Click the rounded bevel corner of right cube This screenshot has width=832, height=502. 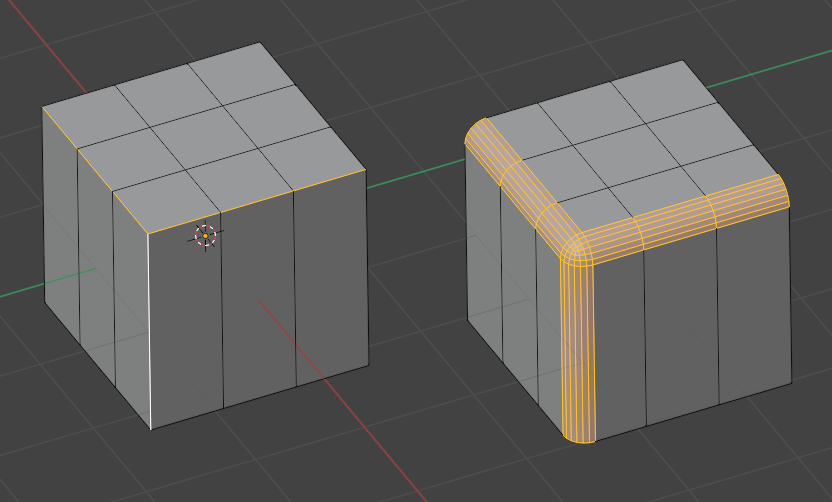pos(576,250)
